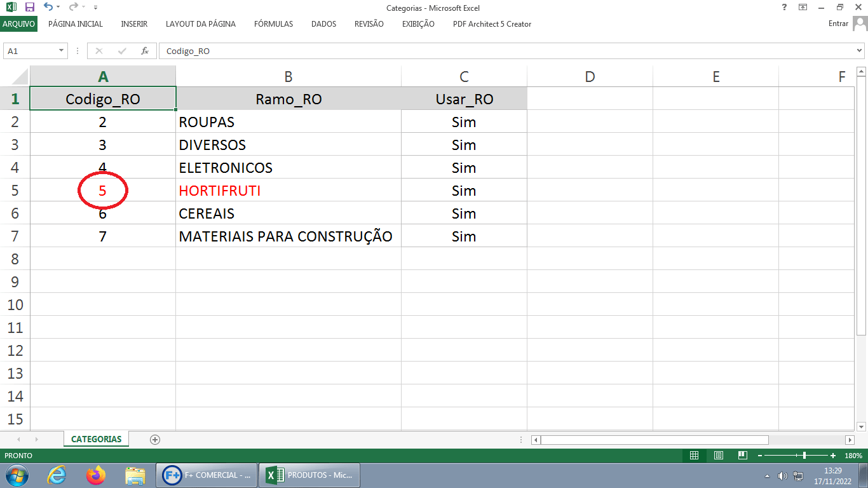
Task: Switch to Page Break Preview icon
Action: pos(742,456)
